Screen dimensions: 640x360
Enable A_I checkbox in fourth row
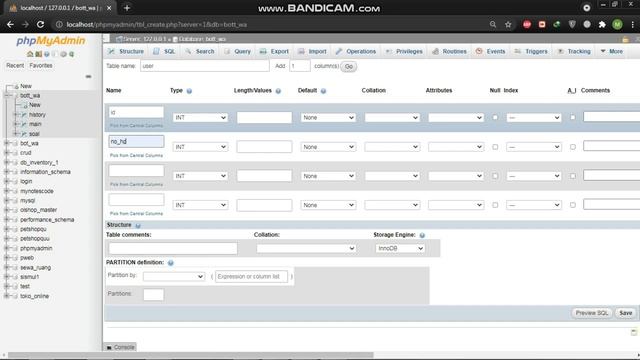pyautogui.click(x=573, y=205)
